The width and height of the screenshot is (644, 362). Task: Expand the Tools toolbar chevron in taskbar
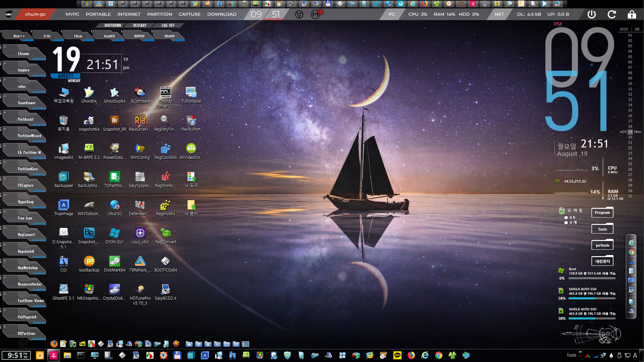(x=580, y=352)
